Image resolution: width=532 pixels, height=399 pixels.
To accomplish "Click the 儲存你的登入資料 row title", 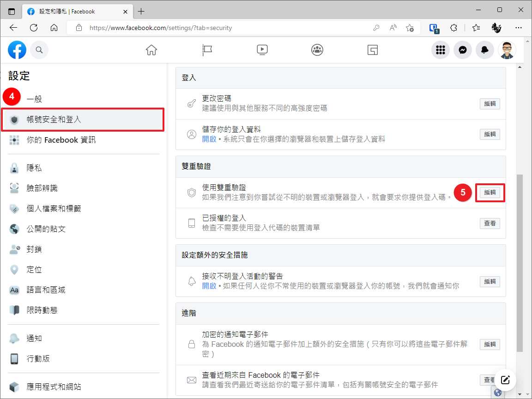I will tap(231, 129).
